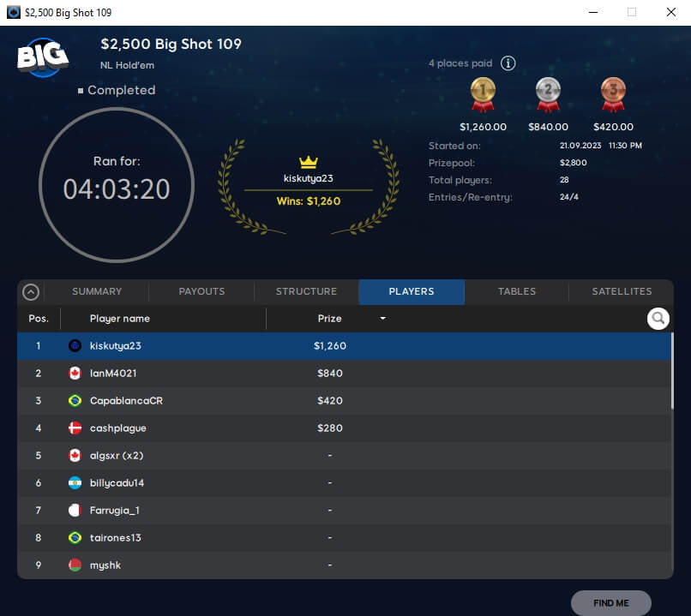Click the Prize column sort arrow
This screenshot has height=616, width=691.
(x=382, y=319)
